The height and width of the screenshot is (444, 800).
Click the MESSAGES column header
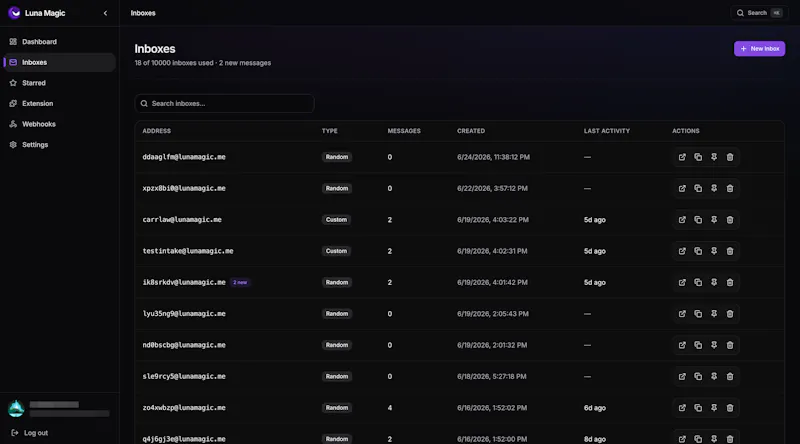[x=404, y=131]
